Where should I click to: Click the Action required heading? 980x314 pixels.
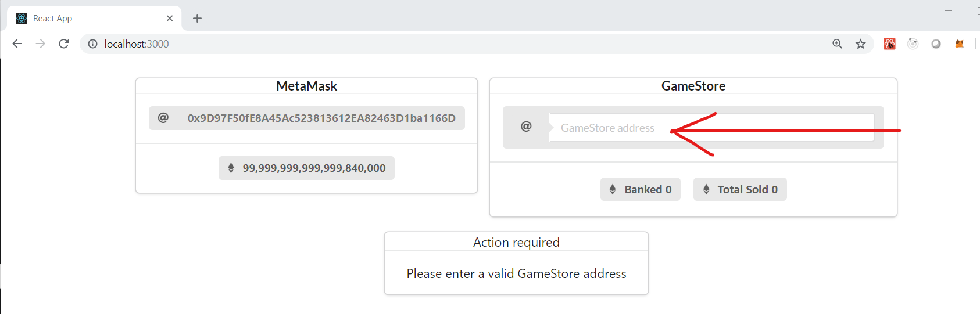pos(516,243)
